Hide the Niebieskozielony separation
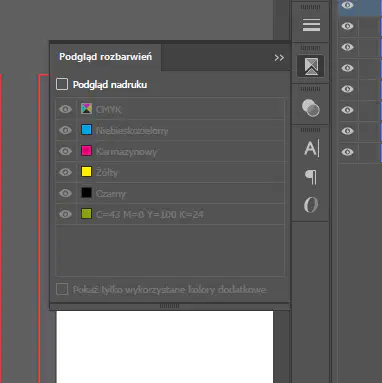Screen dimensions: 382x383 (65, 130)
